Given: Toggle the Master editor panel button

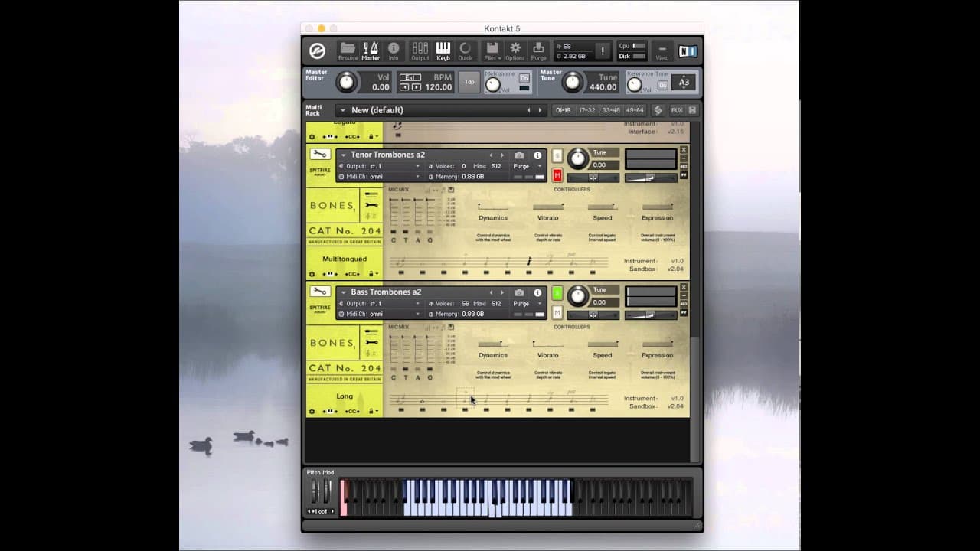Looking at the screenshot, I should pos(371,51).
